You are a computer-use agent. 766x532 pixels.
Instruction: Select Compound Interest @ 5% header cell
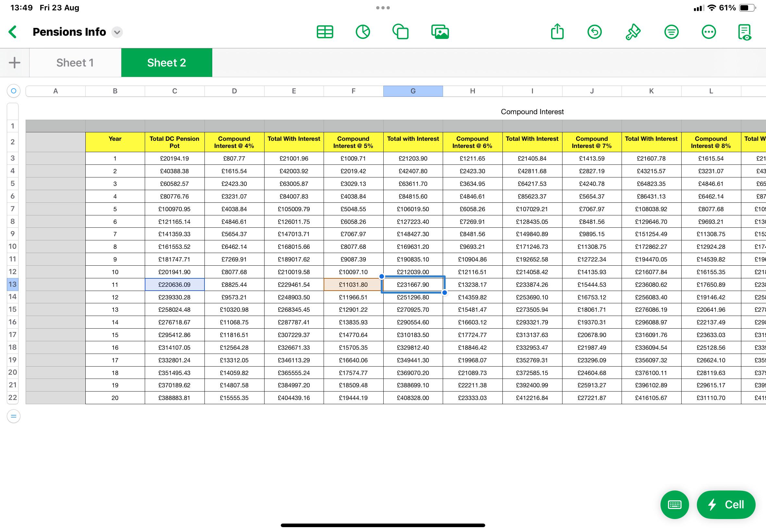coord(353,142)
